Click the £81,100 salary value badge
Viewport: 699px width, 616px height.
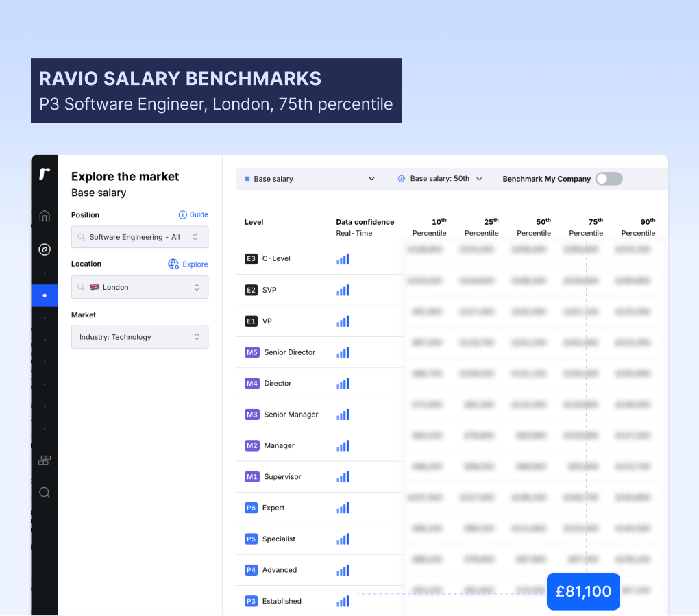[x=583, y=591]
